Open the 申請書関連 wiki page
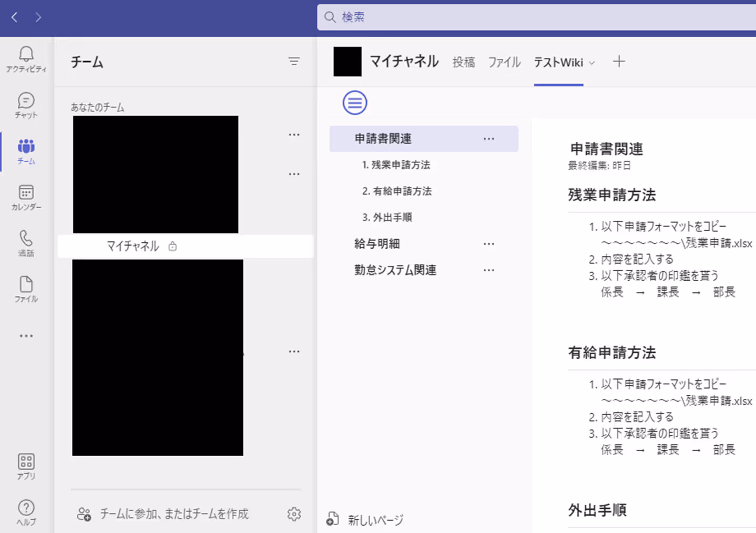 [x=424, y=139]
